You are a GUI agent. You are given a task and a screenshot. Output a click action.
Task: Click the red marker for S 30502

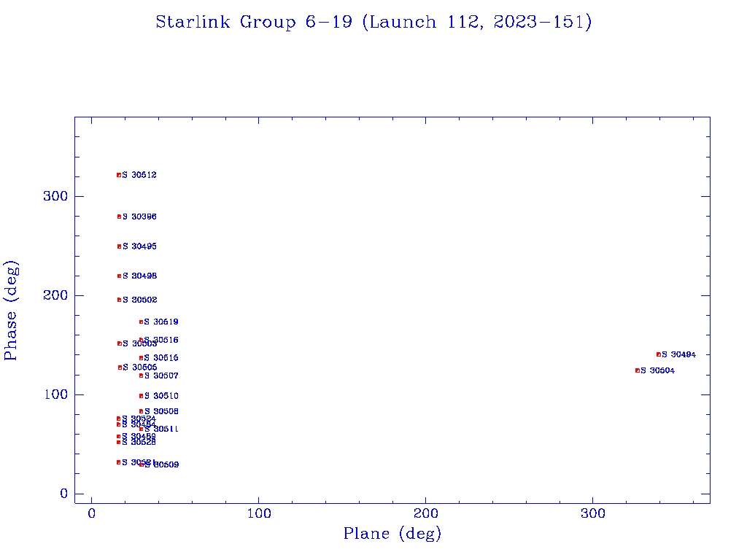pyautogui.click(x=120, y=300)
